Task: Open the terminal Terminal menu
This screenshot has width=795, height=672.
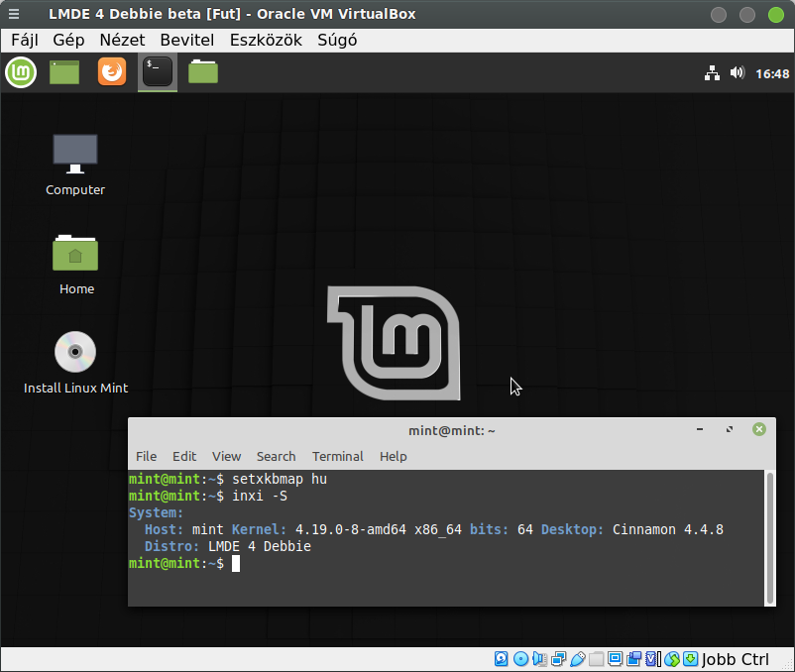Action: pyautogui.click(x=338, y=457)
